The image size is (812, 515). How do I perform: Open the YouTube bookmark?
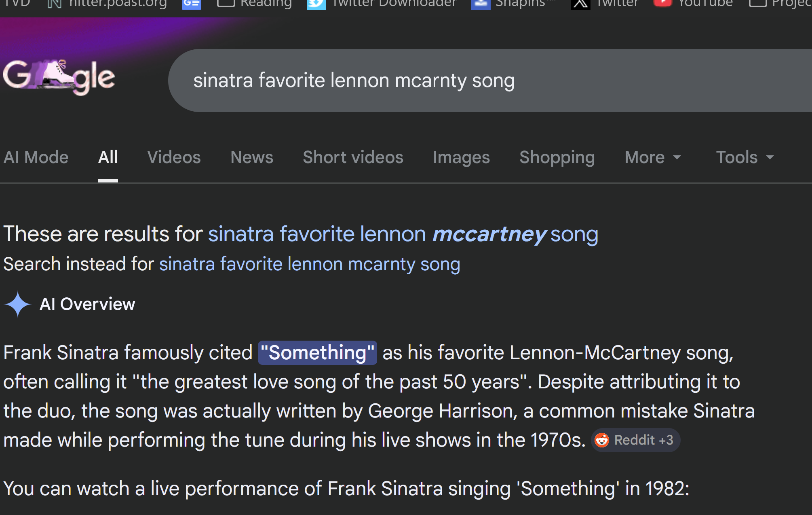pos(693,3)
